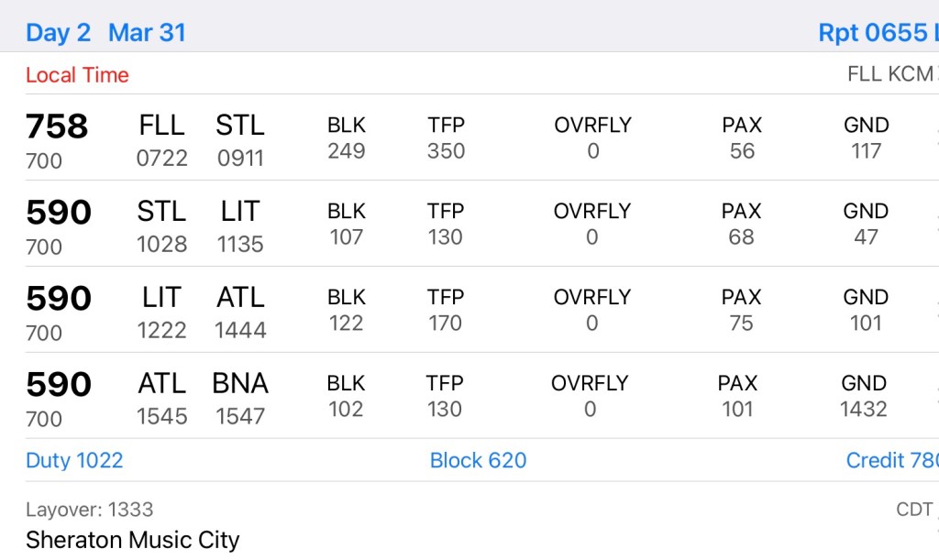Tap the Layover 1333 label
This screenshot has width=939, height=560.
pyautogui.click(x=89, y=510)
